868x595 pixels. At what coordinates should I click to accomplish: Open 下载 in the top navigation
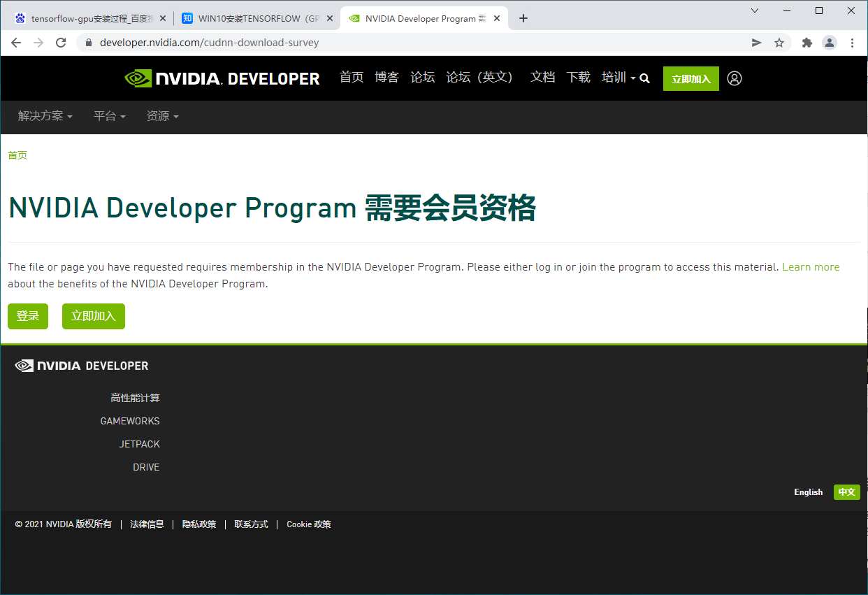pyautogui.click(x=578, y=78)
